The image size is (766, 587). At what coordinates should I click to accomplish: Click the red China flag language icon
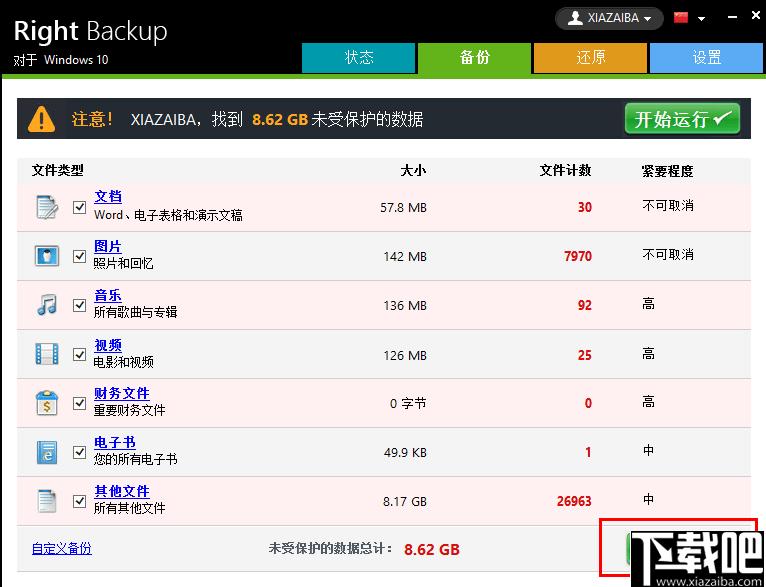tap(681, 18)
